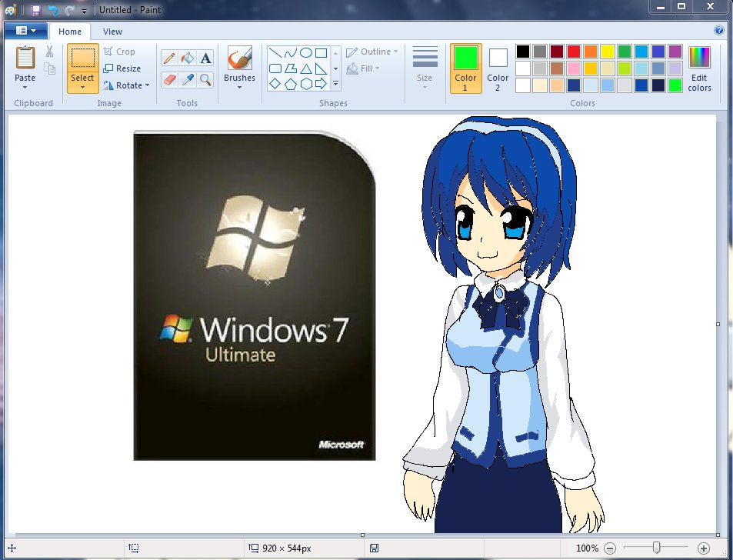
Task: Open the Outline dropdown
Action: tap(372, 52)
